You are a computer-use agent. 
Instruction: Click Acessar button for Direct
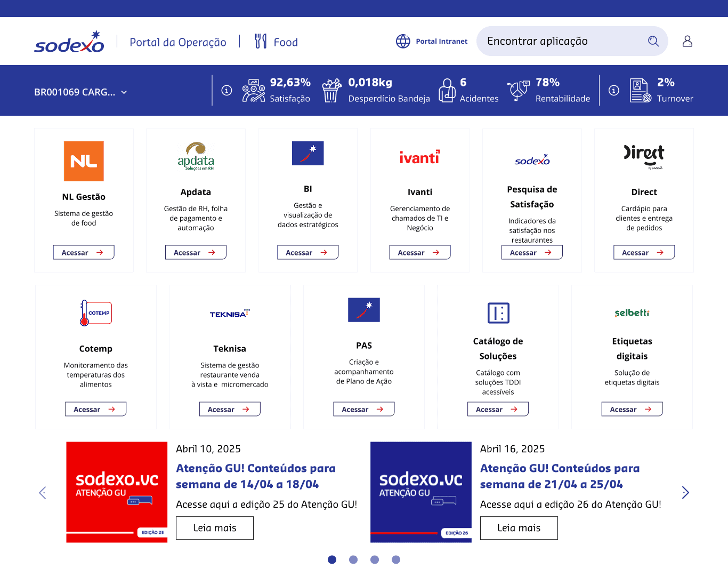644,252
